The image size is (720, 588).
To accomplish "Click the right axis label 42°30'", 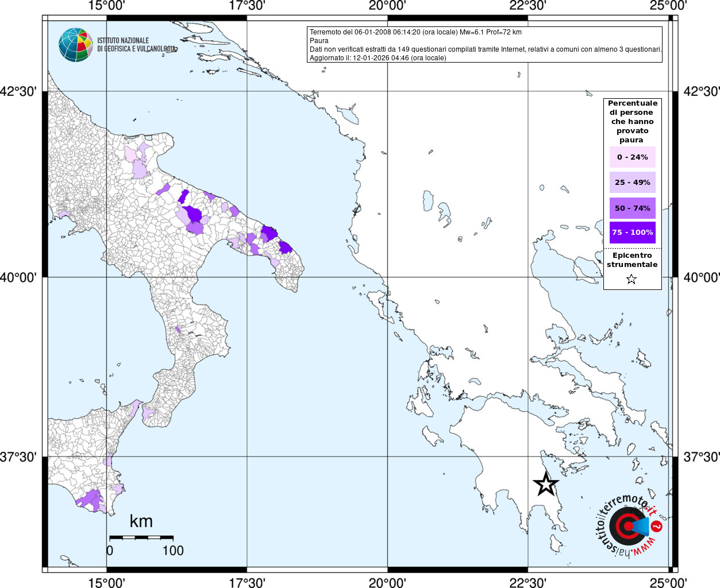I will pos(701,91).
